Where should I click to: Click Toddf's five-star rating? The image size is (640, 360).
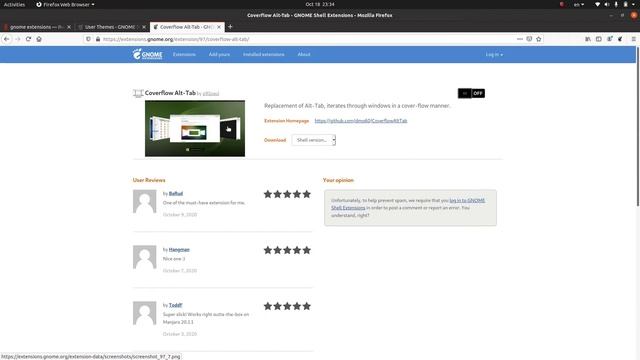(x=287, y=306)
